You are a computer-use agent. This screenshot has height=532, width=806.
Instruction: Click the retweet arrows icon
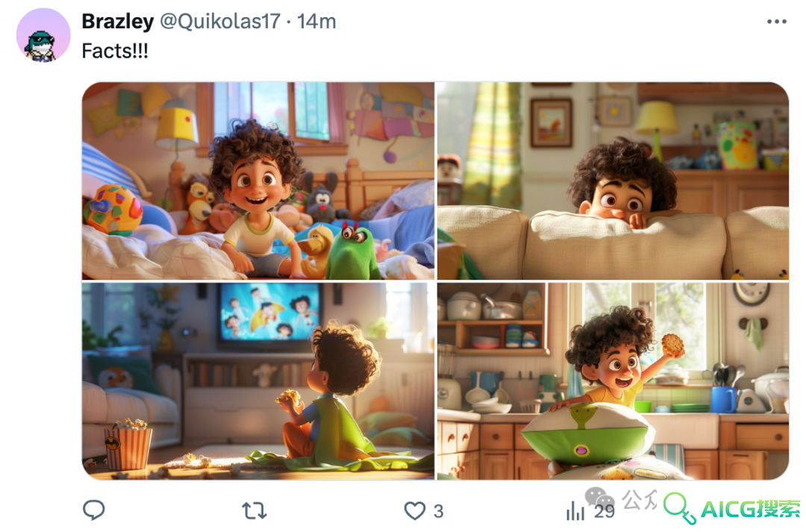(x=254, y=510)
